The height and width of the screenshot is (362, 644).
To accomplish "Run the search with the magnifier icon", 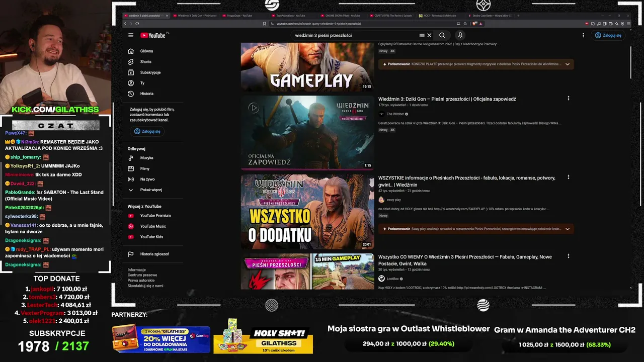I will tap(442, 35).
